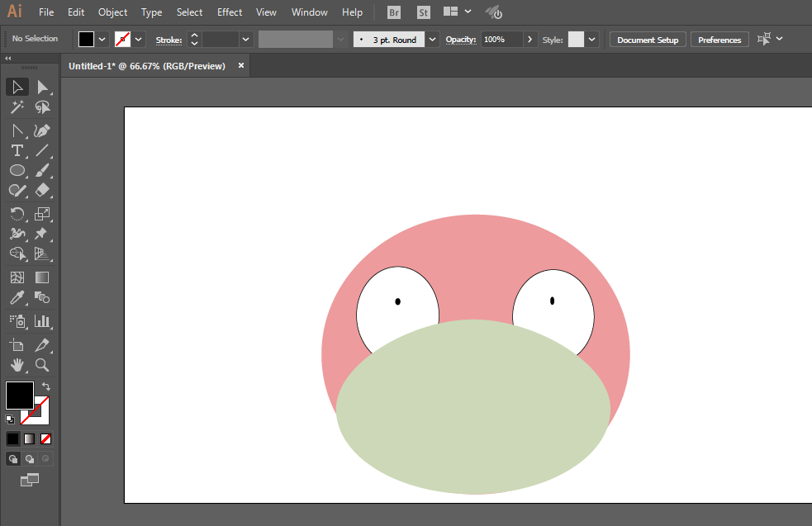The width and height of the screenshot is (812, 526).
Task: Open the fill color dropdown
Action: (102, 39)
